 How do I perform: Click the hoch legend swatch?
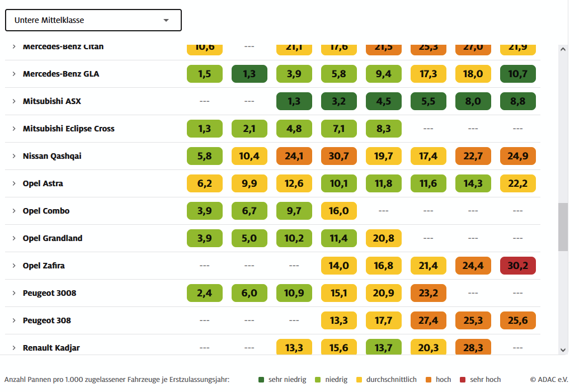(x=429, y=380)
